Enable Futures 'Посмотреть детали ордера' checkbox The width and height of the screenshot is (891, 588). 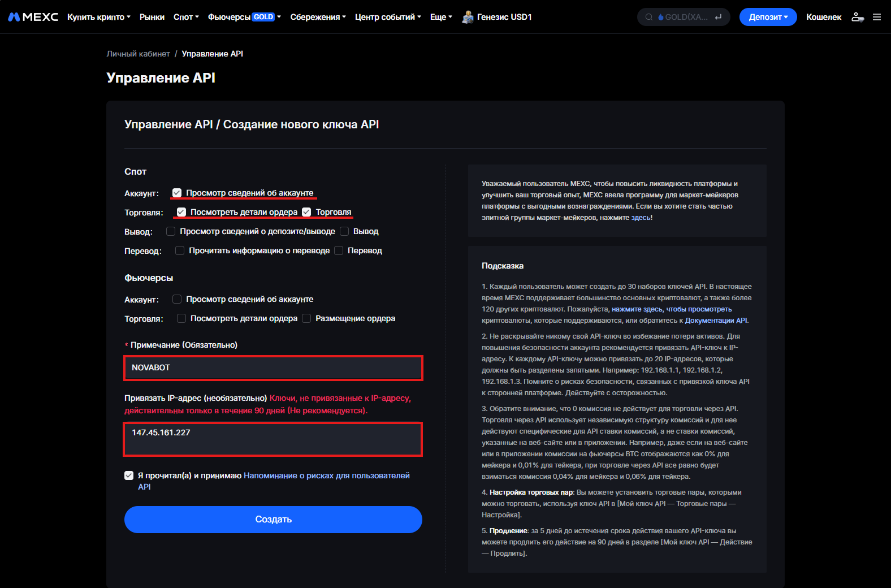point(181,318)
